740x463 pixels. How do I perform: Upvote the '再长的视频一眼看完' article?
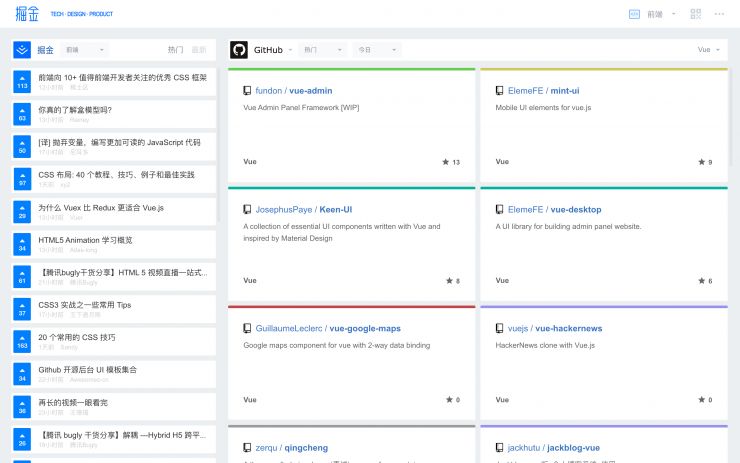[22, 407]
